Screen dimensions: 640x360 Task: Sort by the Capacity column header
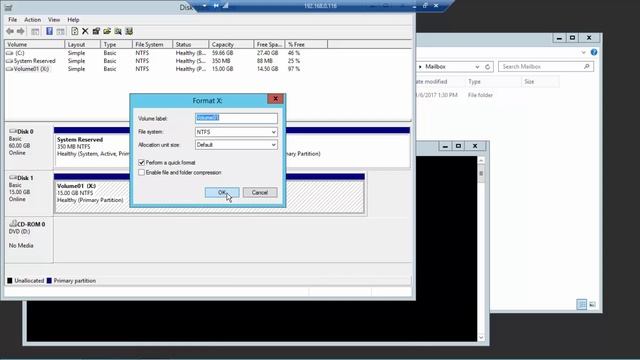click(231, 44)
